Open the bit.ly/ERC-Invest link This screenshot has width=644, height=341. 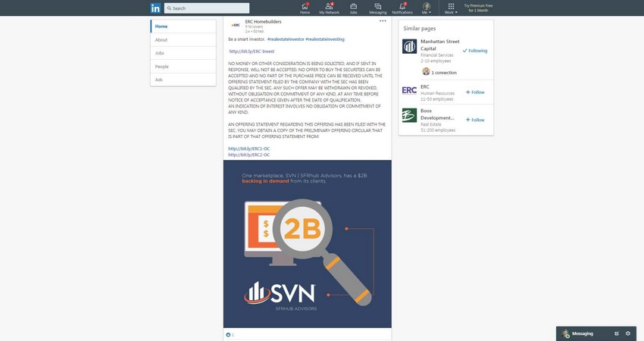252,52
